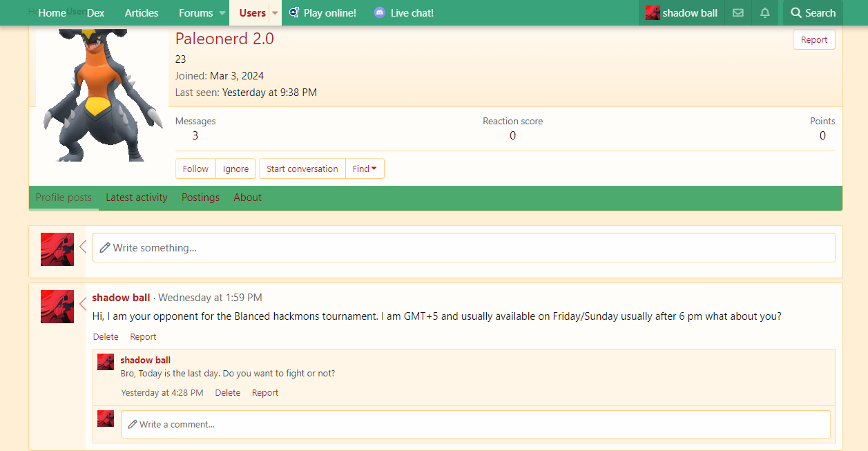Open the About tab
Image resolution: width=868 pixels, height=451 pixels.
pos(247,198)
